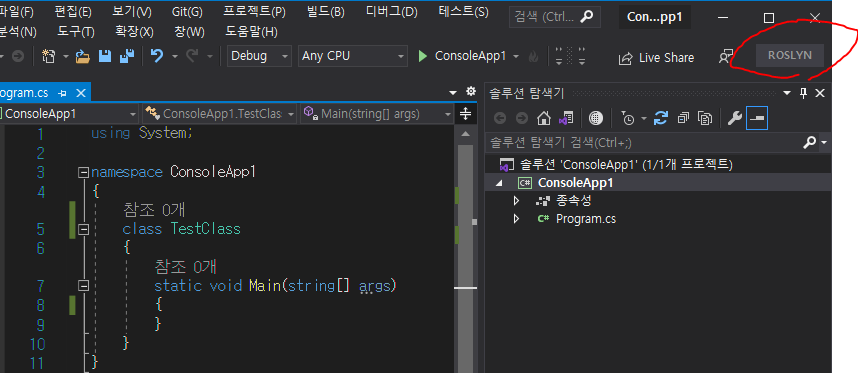The width and height of the screenshot is (858, 373).
Task: Click the Save All double-disk icon
Action: tap(127, 56)
